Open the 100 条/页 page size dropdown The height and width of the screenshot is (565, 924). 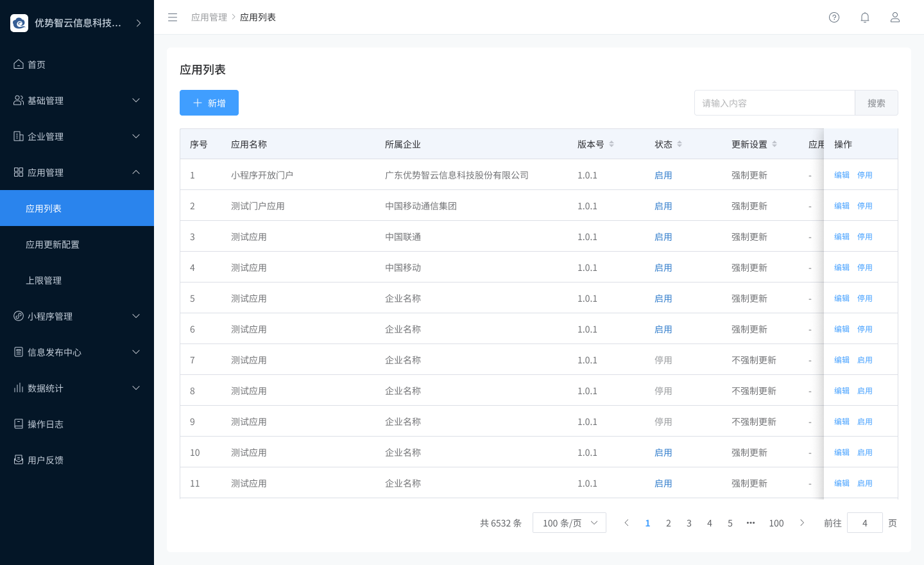569,523
